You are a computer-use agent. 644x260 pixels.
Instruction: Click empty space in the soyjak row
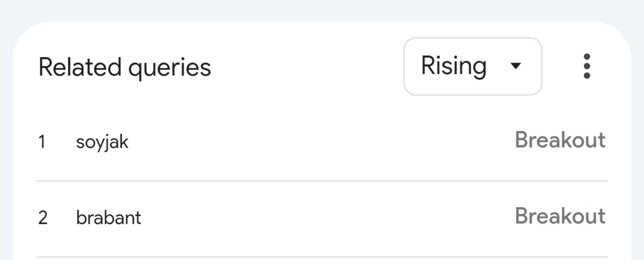coord(300,142)
